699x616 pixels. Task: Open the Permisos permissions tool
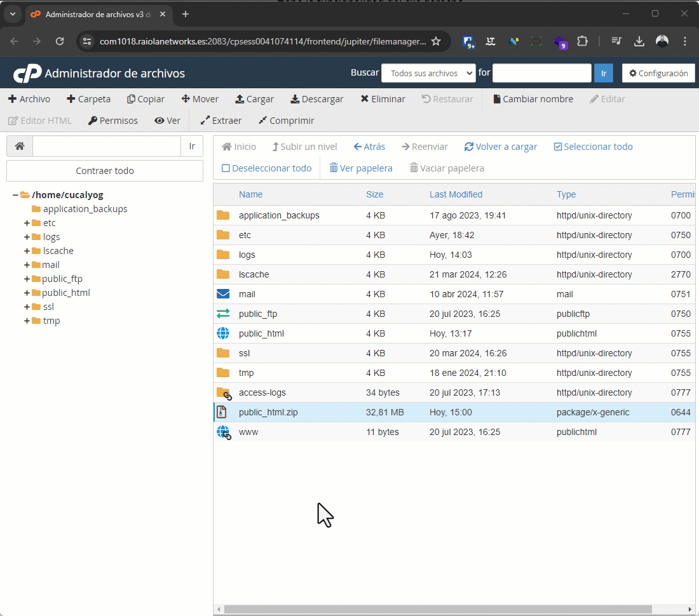coord(112,120)
